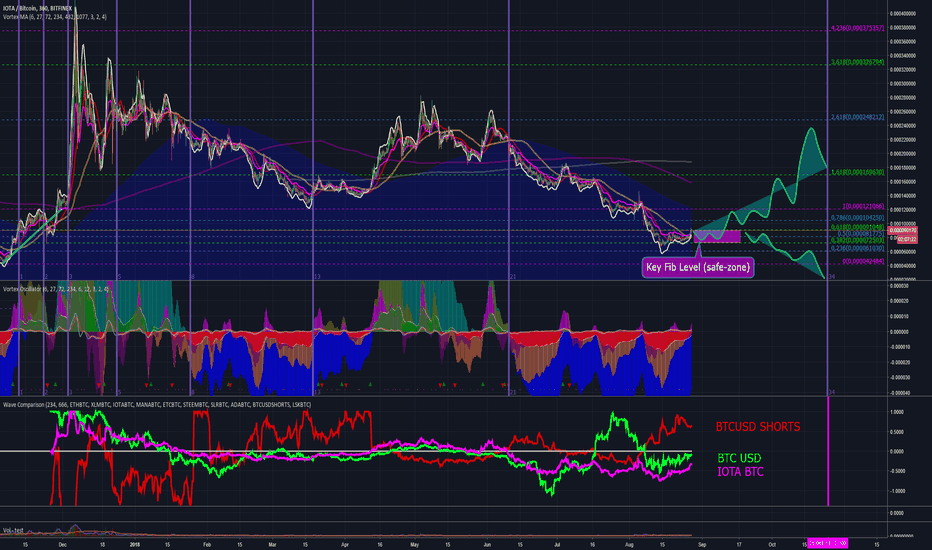
Task: Click the 'Apr' label on the time axis
Action: tap(345, 544)
